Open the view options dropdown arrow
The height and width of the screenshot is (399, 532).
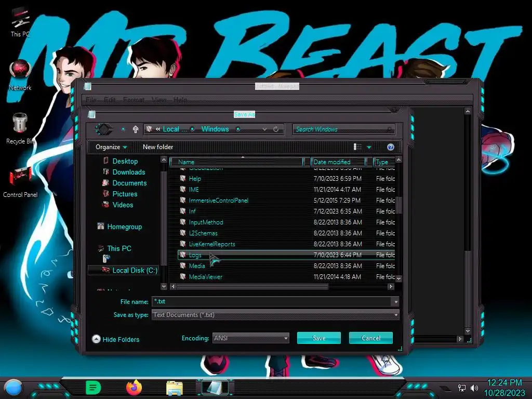tap(369, 147)
